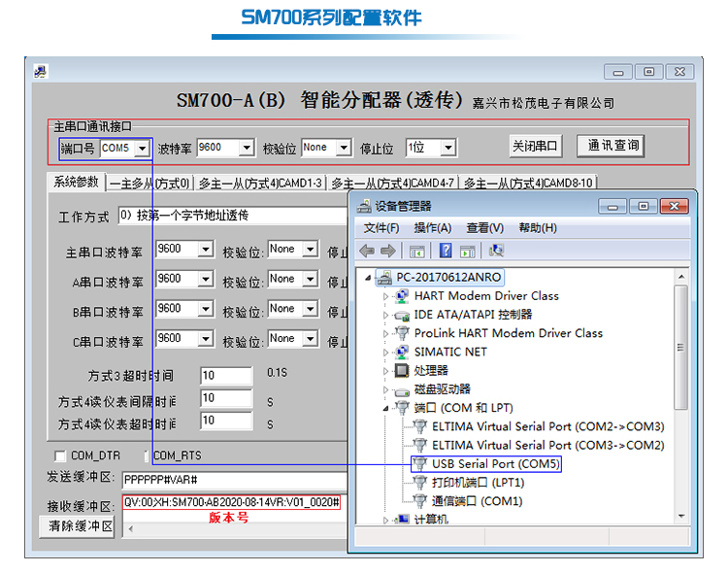Click the forward arrow in Device Manager toolbar
Screen dimensions: 728x573
386,251
